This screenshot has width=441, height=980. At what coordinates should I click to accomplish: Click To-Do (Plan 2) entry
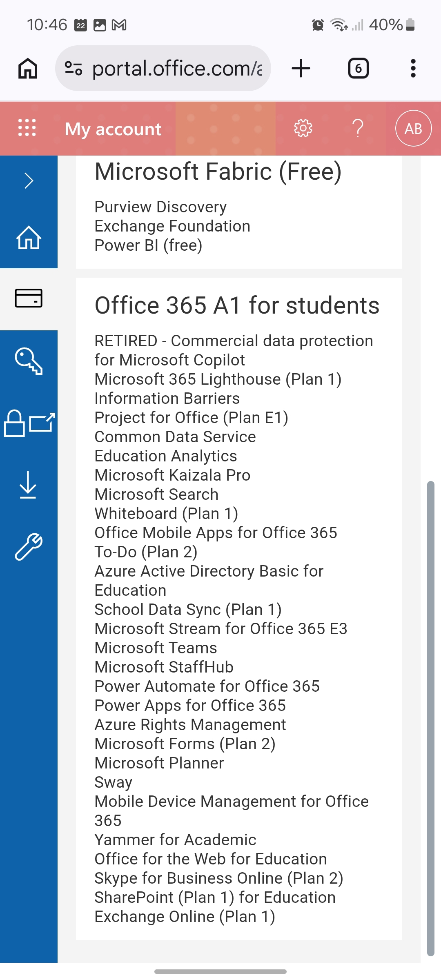[x=146, y=552]
